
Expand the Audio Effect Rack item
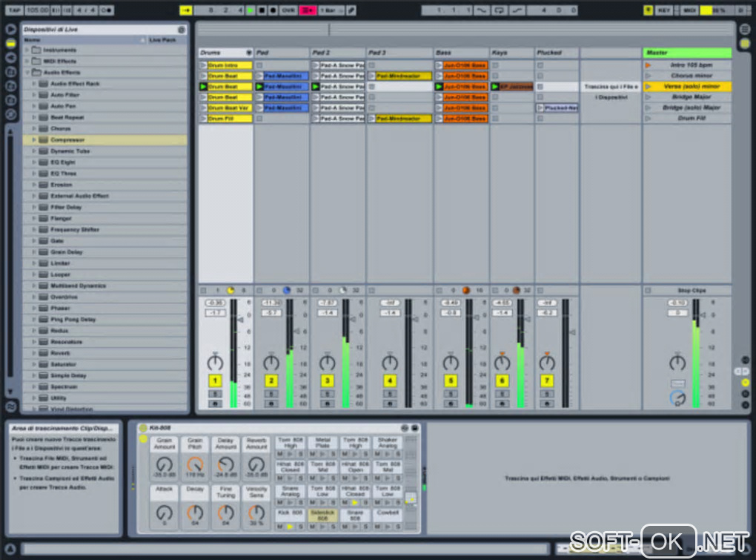click(x=34, y=84)
